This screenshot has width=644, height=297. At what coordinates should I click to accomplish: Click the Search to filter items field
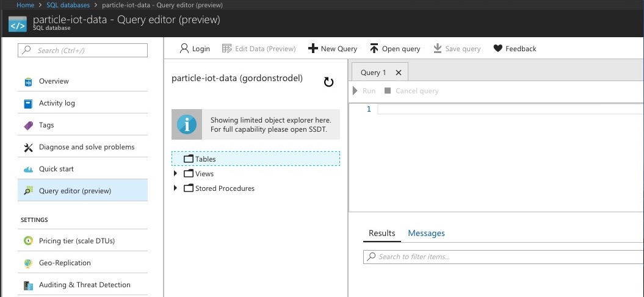(504, 257)
